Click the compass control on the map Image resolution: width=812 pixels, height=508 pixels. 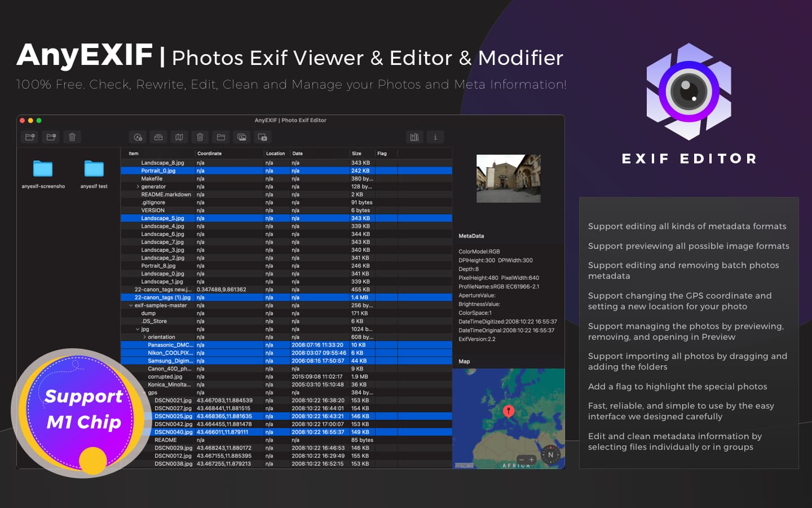click(551, 455)
